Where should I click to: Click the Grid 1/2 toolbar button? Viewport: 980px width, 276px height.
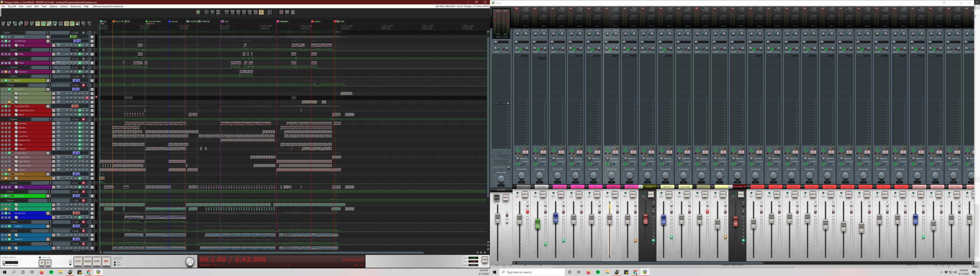(232, 12)
